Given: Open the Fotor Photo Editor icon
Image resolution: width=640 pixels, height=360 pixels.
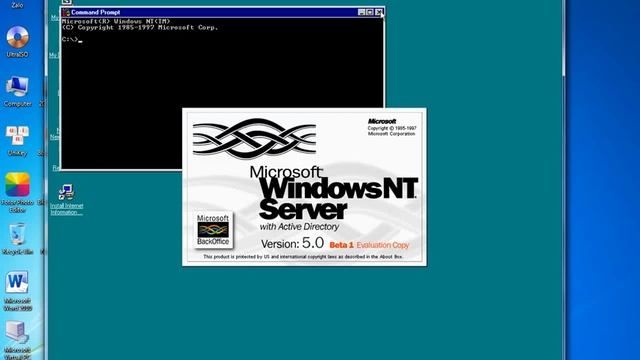Looking at the screenshot, I should pos(18,192).
